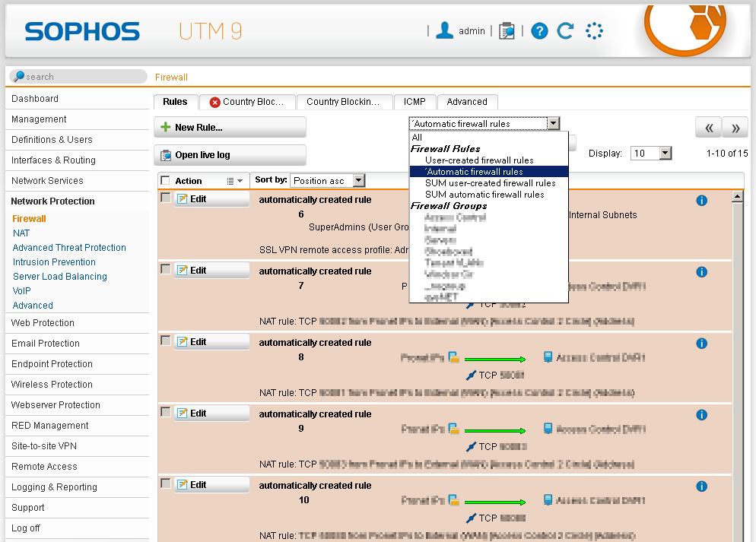Expand Web Protection menu section
The image size is (756, 542).
pyautogui.click(x=77, y=323)
